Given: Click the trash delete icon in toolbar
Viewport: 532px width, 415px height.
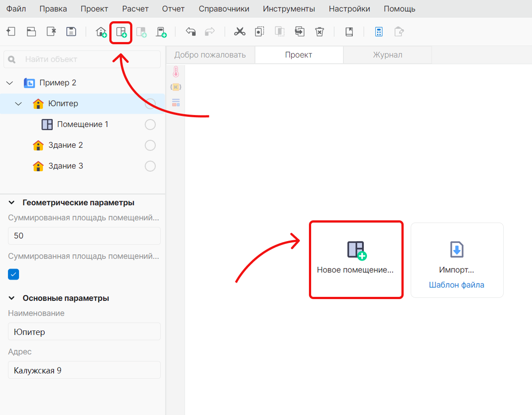Looking at the screenshot, I should coord(319,32).
